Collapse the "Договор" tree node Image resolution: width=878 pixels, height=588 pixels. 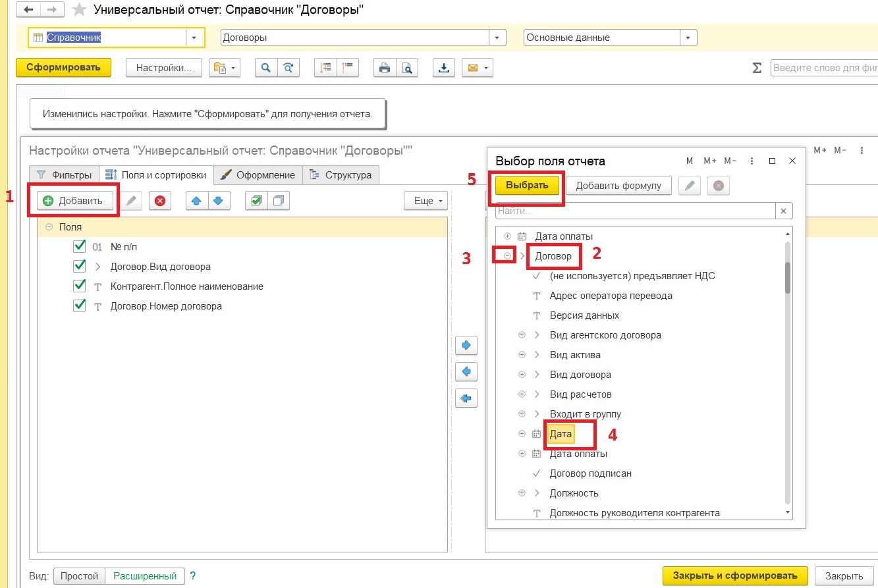(507, 255)
